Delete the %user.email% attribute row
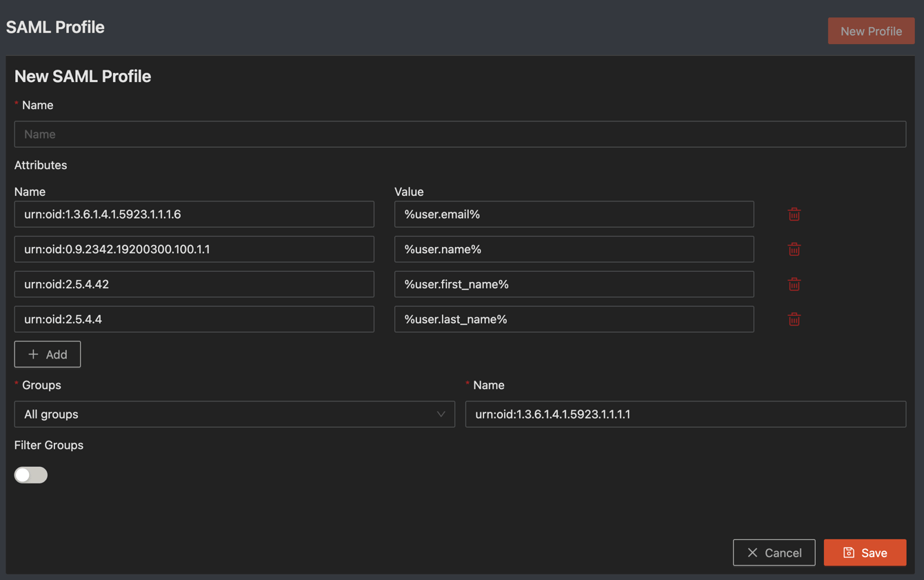The height and width of the screenshot is (580, 924). (x=794, y=214)
